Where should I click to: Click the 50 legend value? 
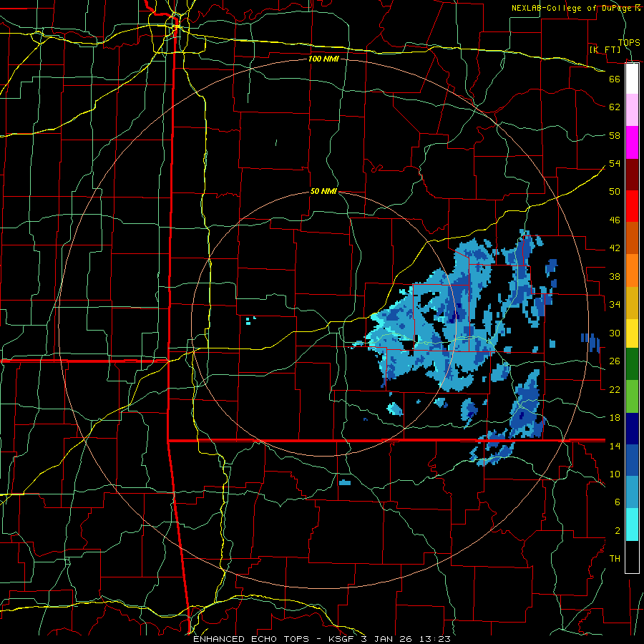615,192
